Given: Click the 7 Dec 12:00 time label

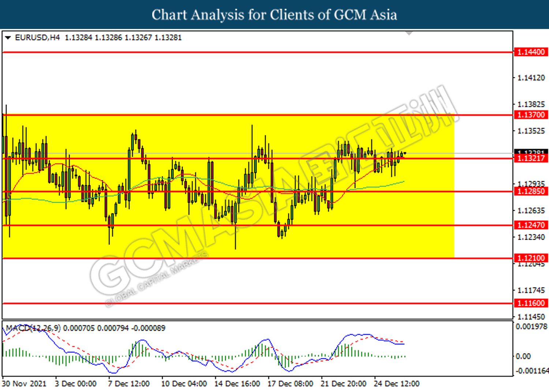Looking at the screenshot, I should point(129,384).
